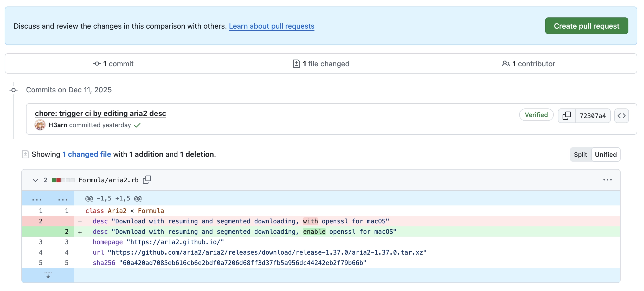Open the aria2 desc commit title
Image resolution: width=644 pixels, height=291 pixels.
coord(100,113)
